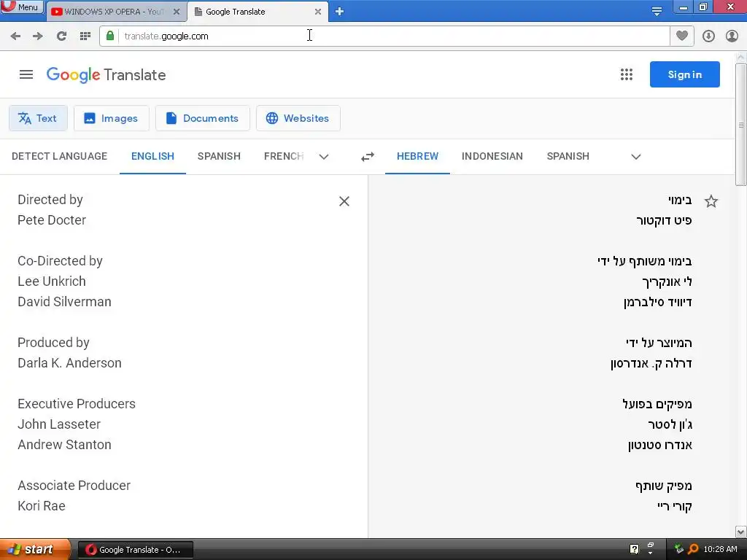Switch to the WINDOWS XP OPERA YouTube tab

tap(115, 12)
